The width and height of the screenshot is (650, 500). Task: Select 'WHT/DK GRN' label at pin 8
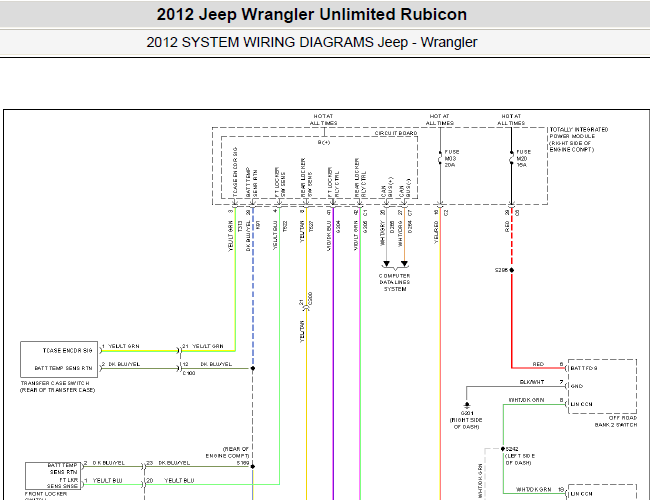[526, 400]
